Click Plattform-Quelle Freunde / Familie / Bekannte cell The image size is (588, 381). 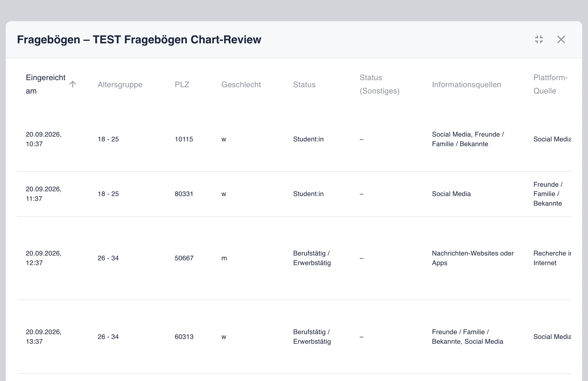(x=548, y=194)
